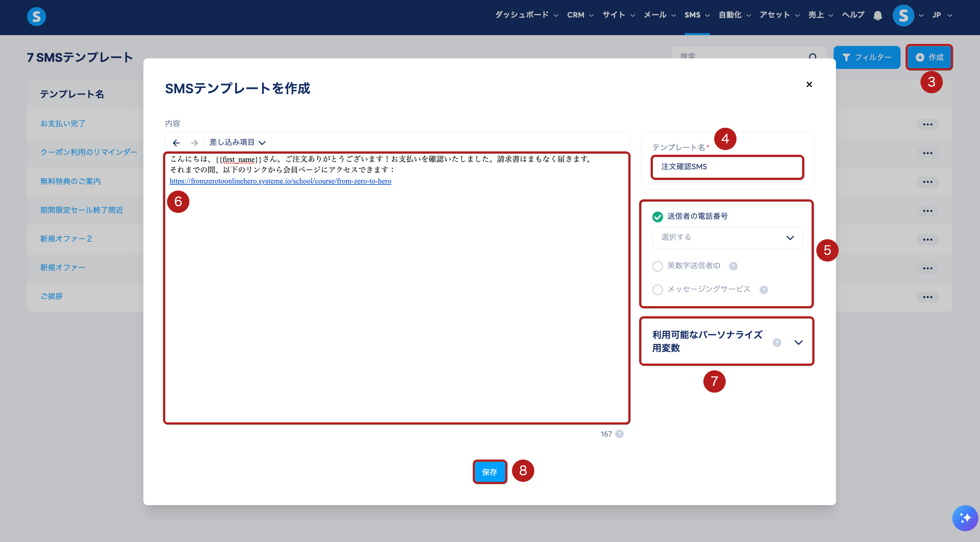Click inside the SMS content text area
980x542 pixels.
point(397,288)
